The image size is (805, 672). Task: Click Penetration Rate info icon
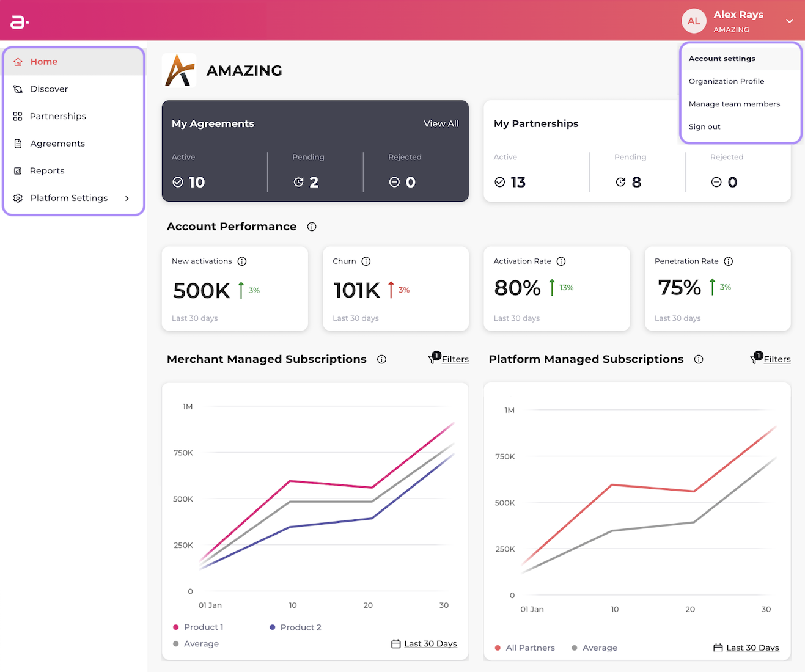(729, 261)
